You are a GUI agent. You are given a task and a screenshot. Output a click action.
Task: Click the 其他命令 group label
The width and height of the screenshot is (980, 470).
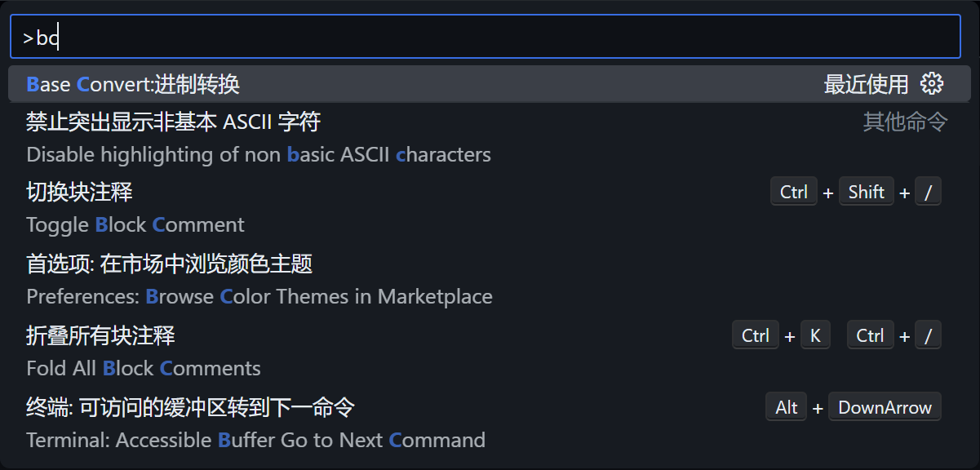pos(906,122)
